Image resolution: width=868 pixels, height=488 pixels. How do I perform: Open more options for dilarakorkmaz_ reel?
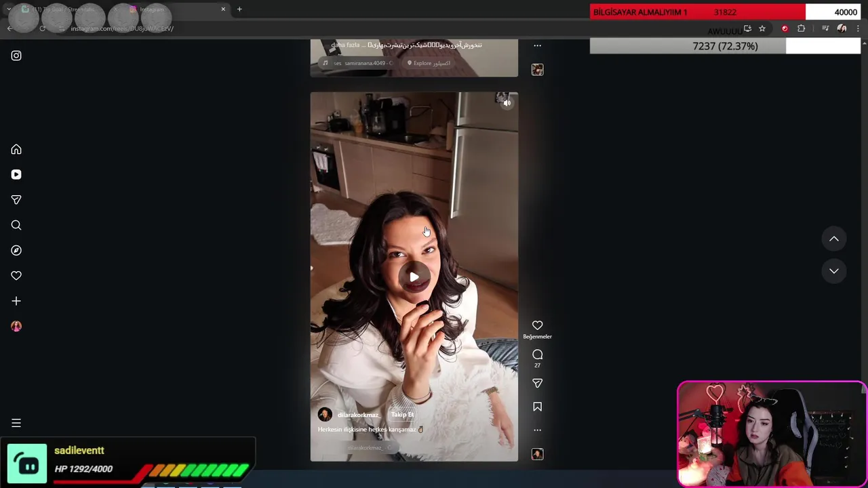point(537,430)
